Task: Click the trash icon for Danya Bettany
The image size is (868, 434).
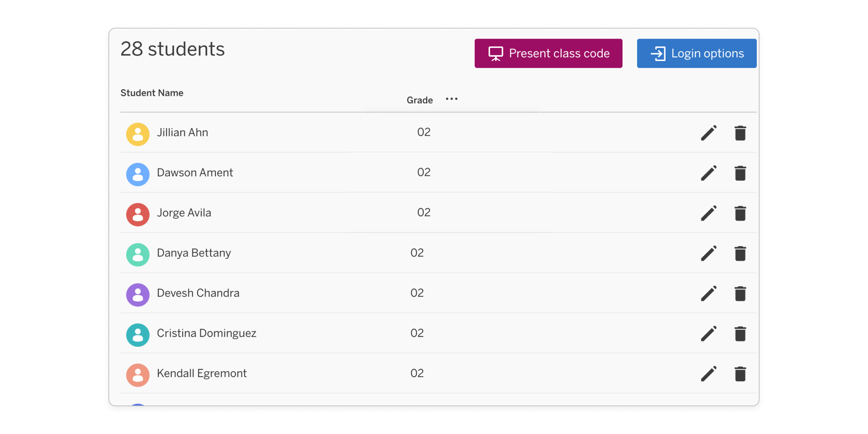Action: tap(741, 253)
